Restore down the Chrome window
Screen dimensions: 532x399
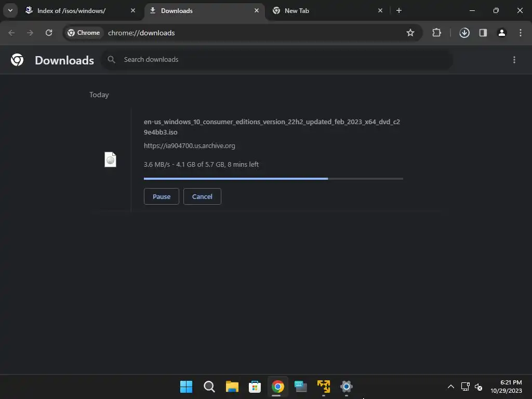coord(496,10)
